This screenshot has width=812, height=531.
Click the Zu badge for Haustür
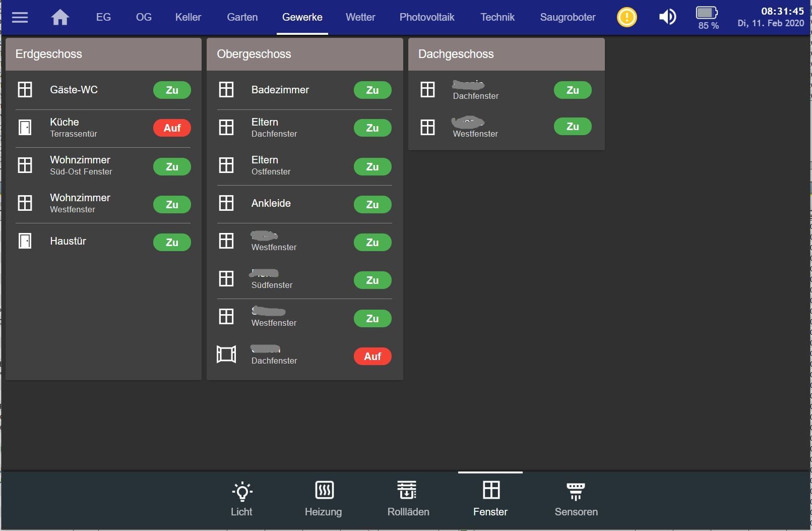(172, 243)
